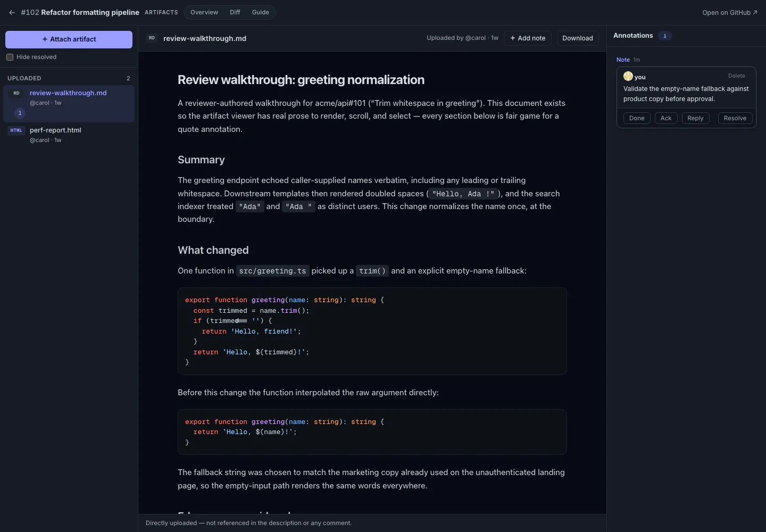The image size is (766, 532).
Task: Click the back arrow icon
Action: point(12,12)
